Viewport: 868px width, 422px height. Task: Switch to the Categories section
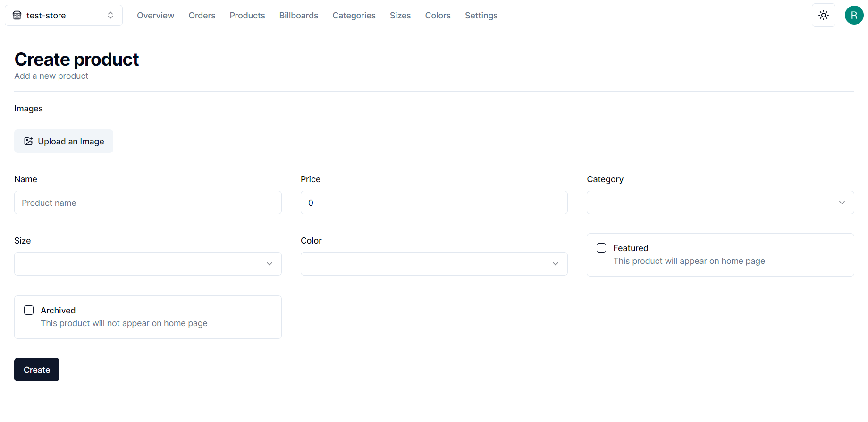click(354, 16)
